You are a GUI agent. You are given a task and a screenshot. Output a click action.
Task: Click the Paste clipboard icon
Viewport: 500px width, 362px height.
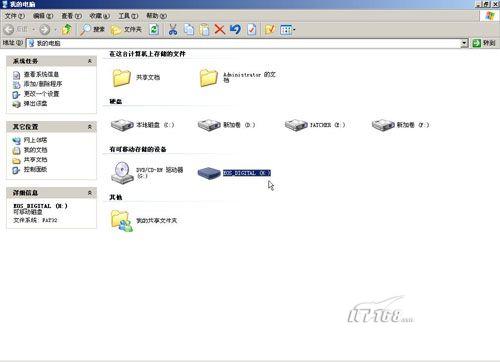point(204,29)
